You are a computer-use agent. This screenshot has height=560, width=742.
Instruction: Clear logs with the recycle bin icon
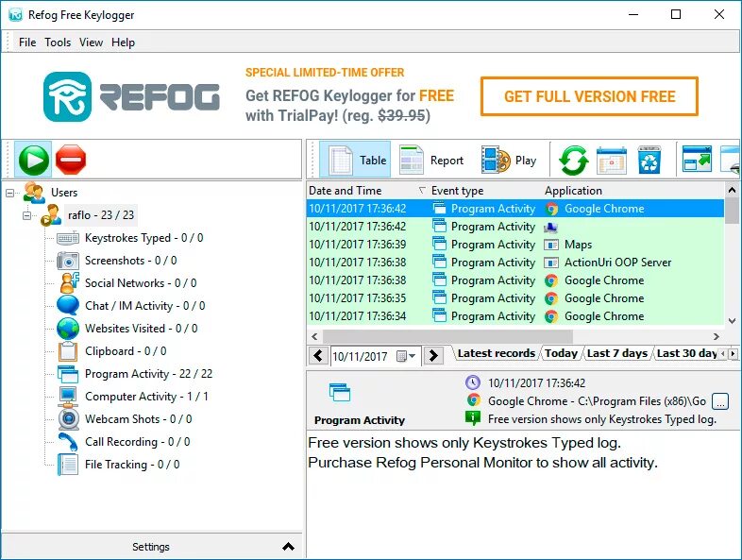pyautogui.click(x=649, y=160)
